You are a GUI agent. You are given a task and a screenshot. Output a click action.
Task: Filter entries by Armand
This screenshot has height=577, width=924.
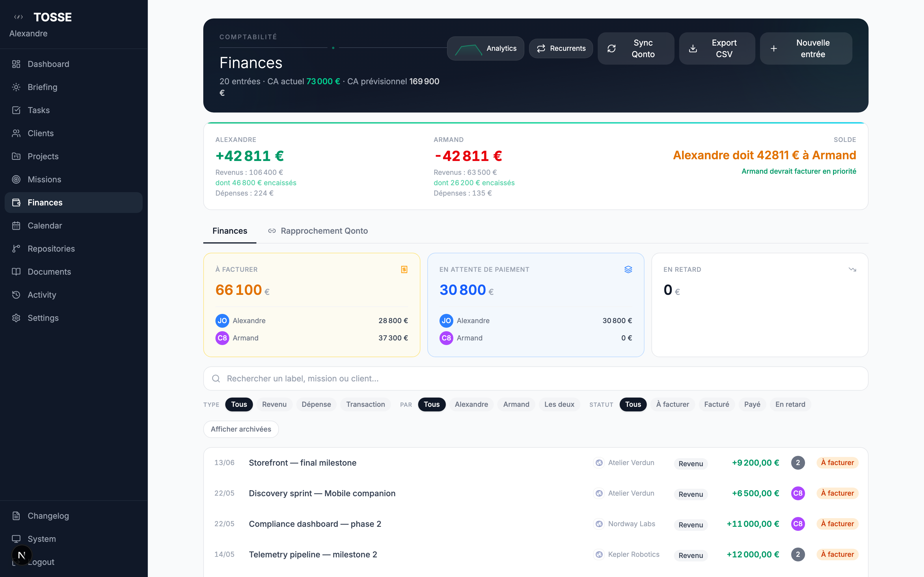coord(516,404)
